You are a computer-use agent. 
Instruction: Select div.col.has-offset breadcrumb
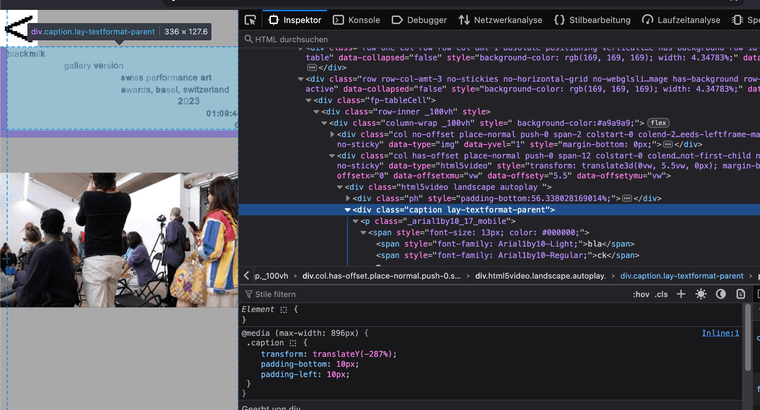[x=381, y=276]
